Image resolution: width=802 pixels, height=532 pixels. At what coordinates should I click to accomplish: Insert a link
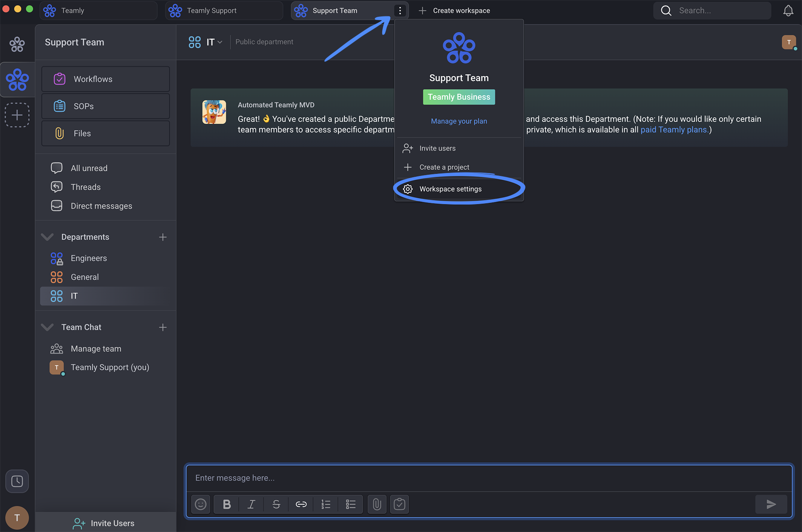pyautogui.click(x=301, y=504)
